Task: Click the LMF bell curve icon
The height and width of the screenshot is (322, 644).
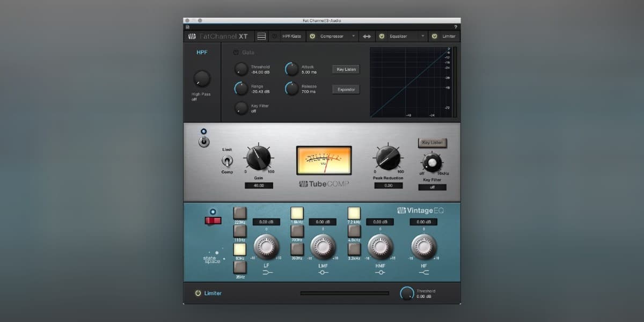Action: 323,272
